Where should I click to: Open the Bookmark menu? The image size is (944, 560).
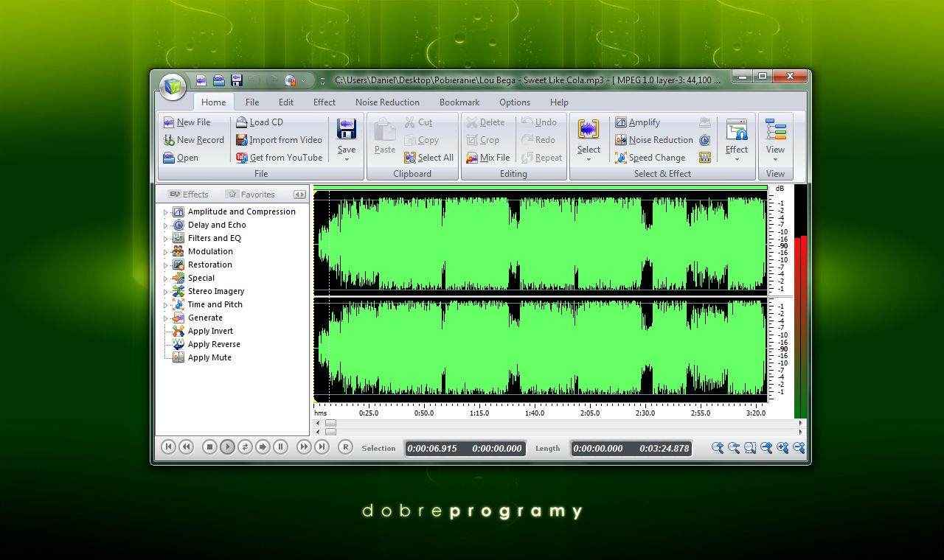(459, 102)
